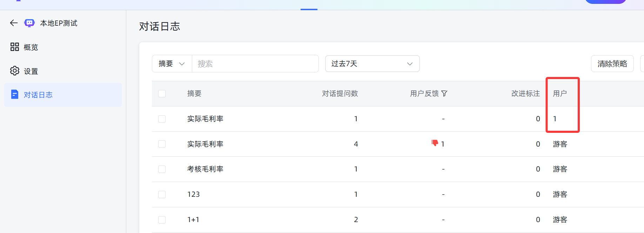Click the 对话日志 document icon

click(15, 95)
